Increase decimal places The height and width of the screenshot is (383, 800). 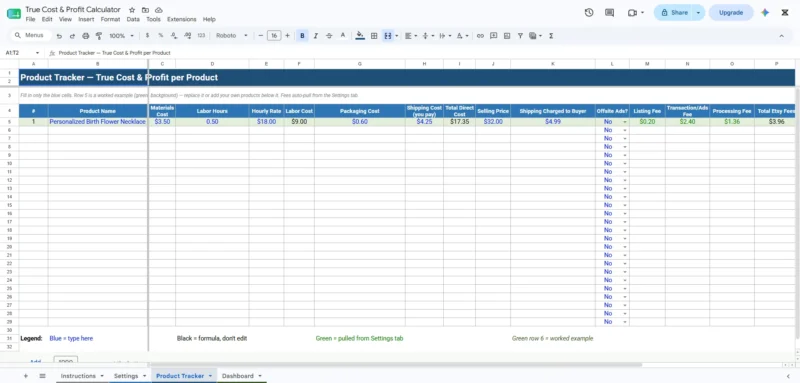187,36
